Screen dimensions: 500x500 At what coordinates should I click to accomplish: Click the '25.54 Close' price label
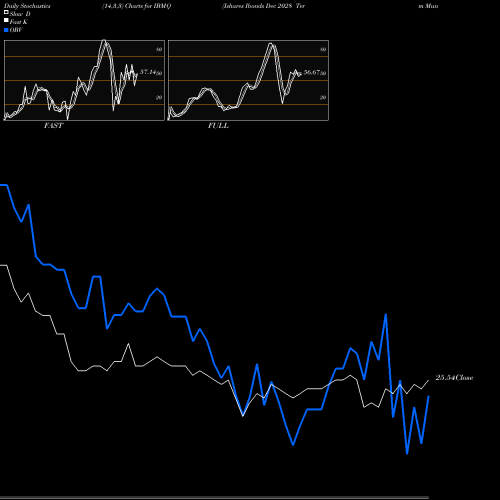click(x=454, y=378)
